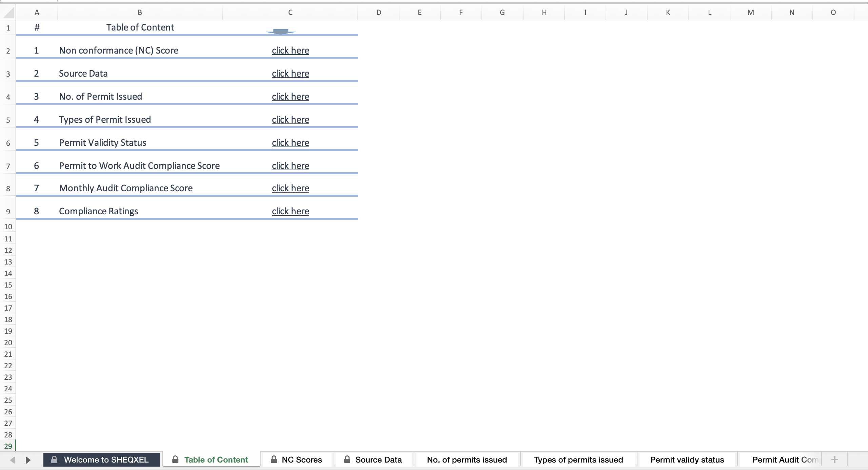Select column C header

[290, 13]
